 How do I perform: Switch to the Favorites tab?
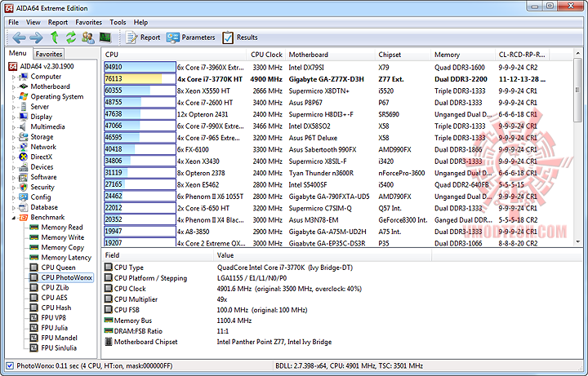(49, 54)
